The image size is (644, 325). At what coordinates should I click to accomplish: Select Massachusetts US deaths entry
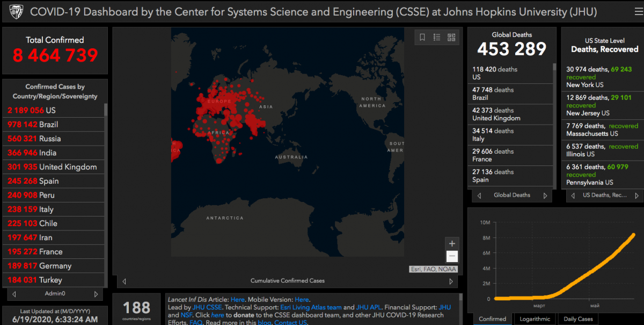(602, 129)
